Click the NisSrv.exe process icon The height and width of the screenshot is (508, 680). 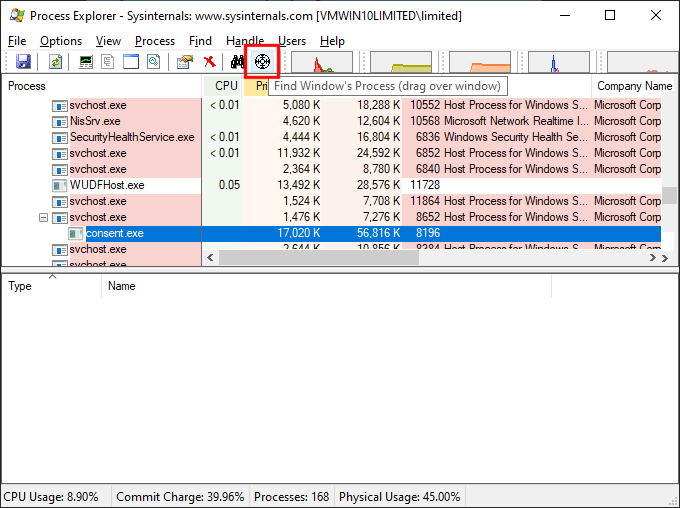pos(59,122)
